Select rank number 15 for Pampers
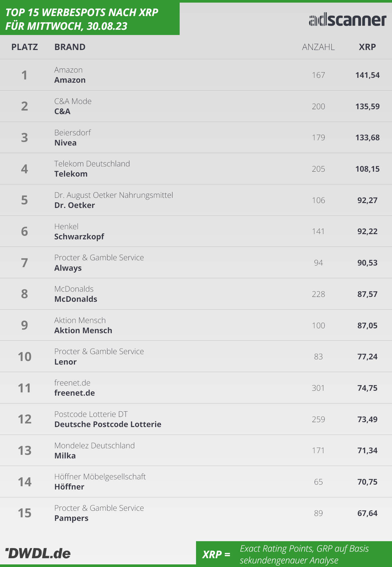This screenshot has height=567, width=392. [x=24, y=513]
